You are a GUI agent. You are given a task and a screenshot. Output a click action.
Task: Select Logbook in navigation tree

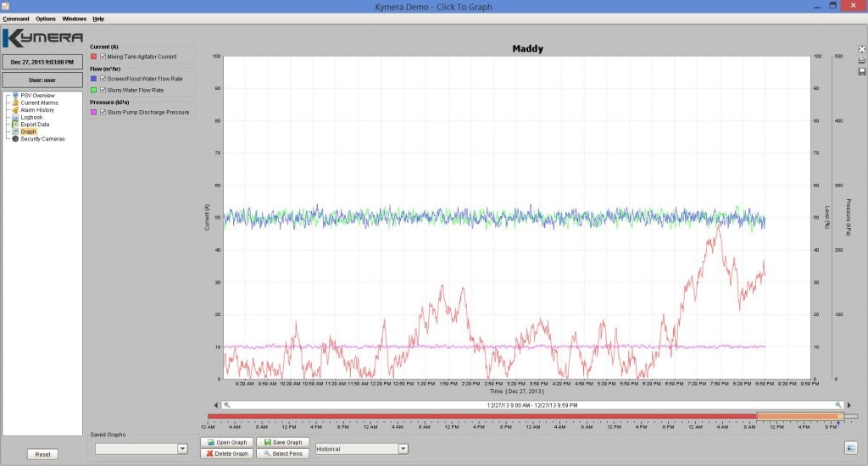point(31,117)
